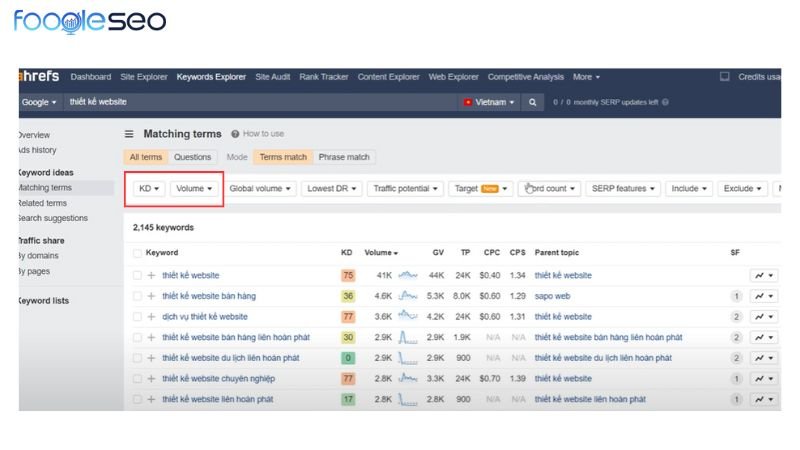Click volume sparkline in the 17 KD row
The width and height of the screenshot is (800, 450).
[x=408, y=399]
